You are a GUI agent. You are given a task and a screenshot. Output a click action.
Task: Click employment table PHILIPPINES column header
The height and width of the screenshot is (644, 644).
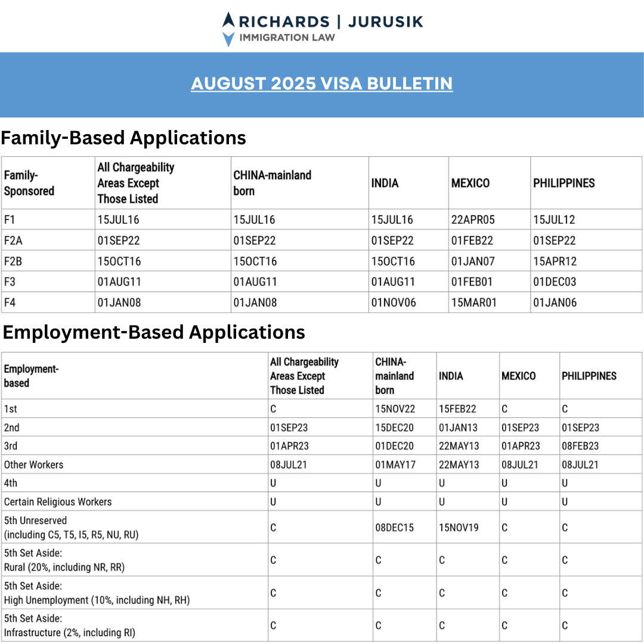(589, 376)
